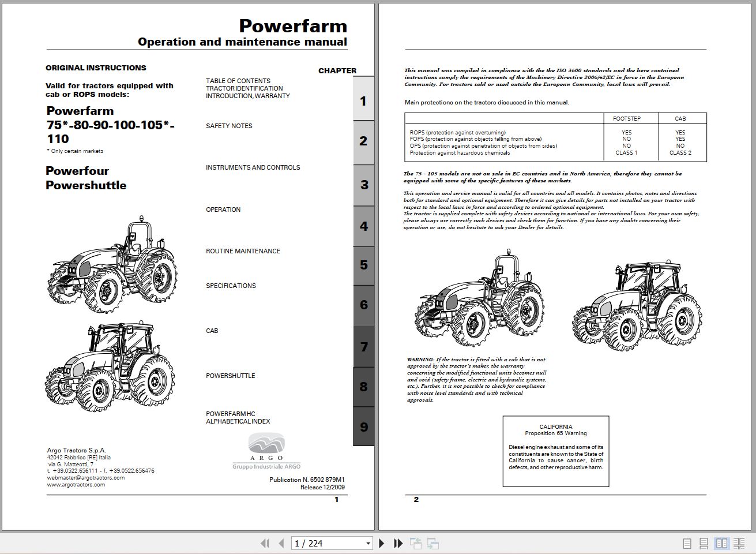The image size is (756, 554).
Task: Click the INSTRUMENTS AND CONTROLS entry
Action: (x=253, y=167)
